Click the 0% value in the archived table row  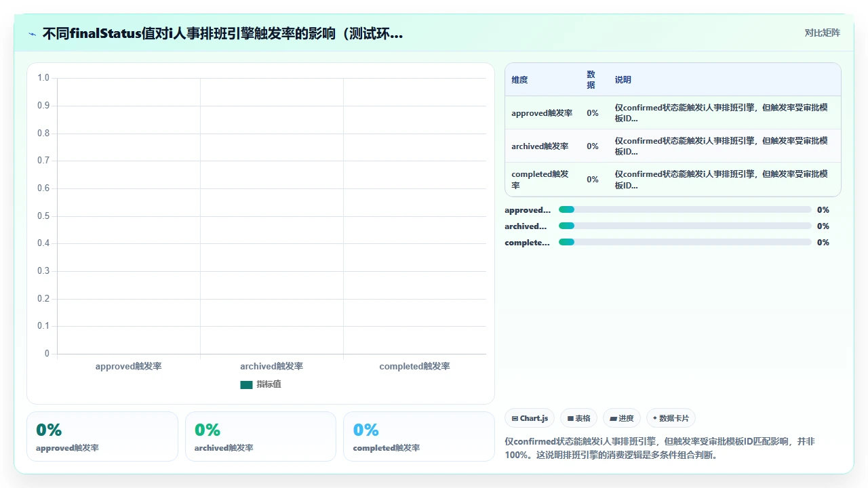click(x=593, y=146)
